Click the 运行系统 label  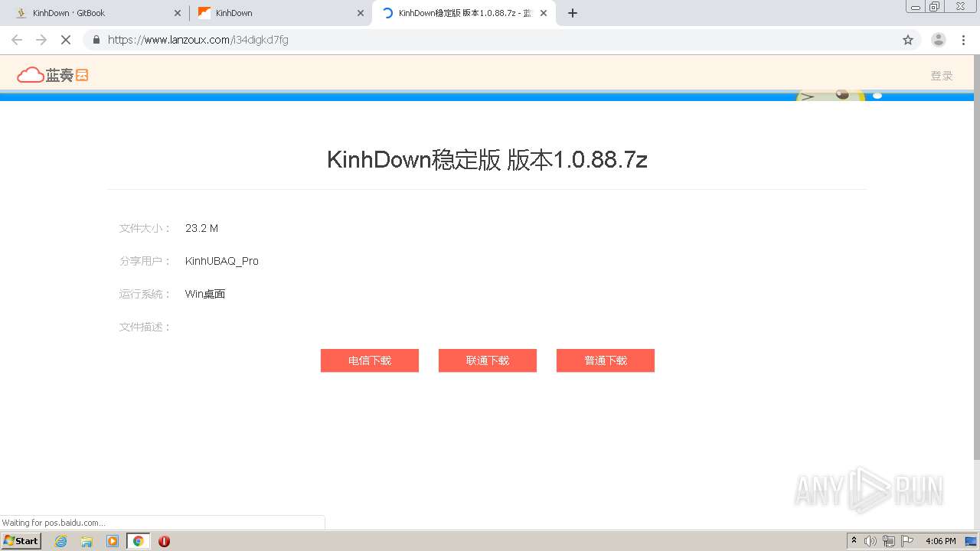(x=145, y=294)
